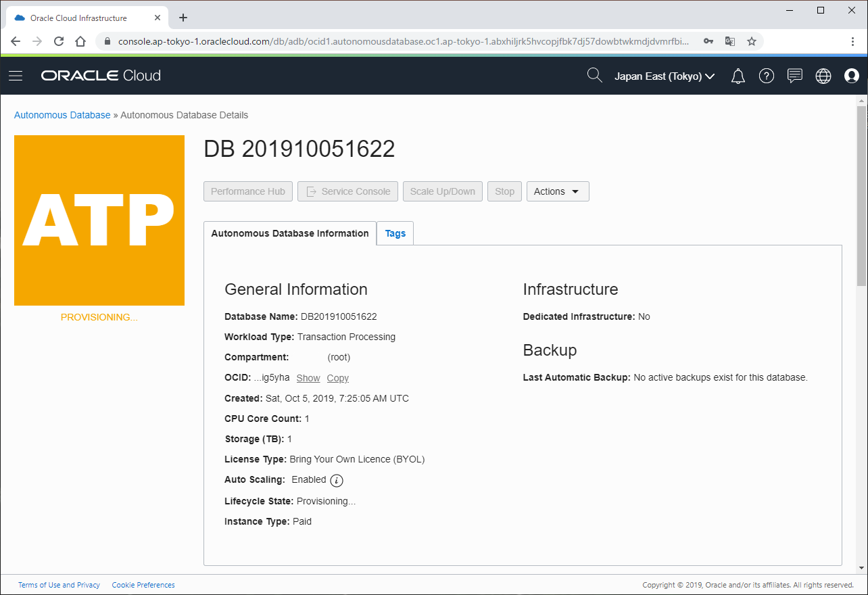Click the browser forward arrow

point(37,41)
